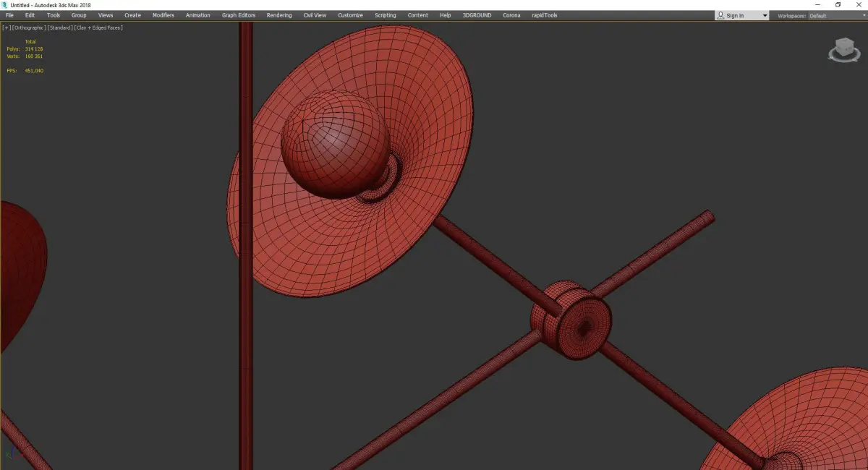Click the [+] viewport general label
This screenshot has height=470, width=868.
point(7,27)
